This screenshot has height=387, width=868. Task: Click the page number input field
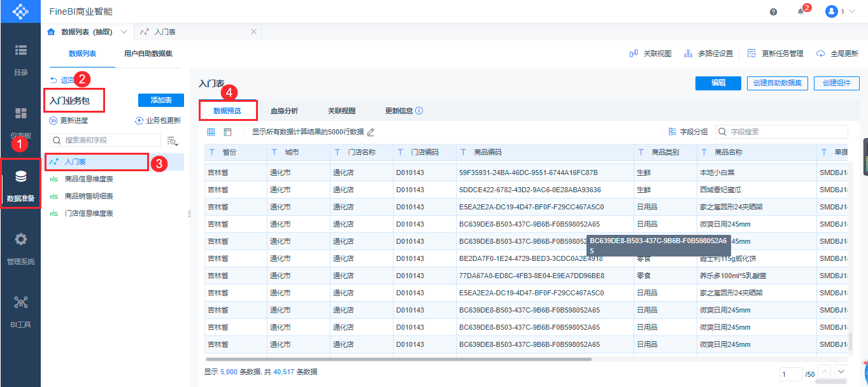coord(792,374)
